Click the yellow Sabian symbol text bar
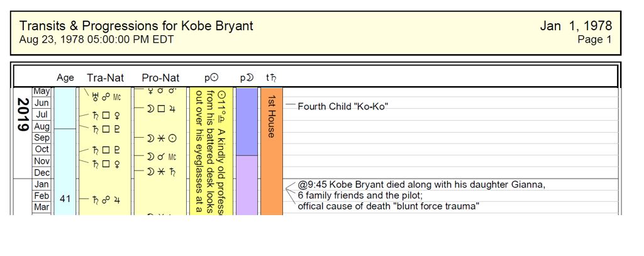The width and height of the screenshot is (644, 256). tap(211, 151)
